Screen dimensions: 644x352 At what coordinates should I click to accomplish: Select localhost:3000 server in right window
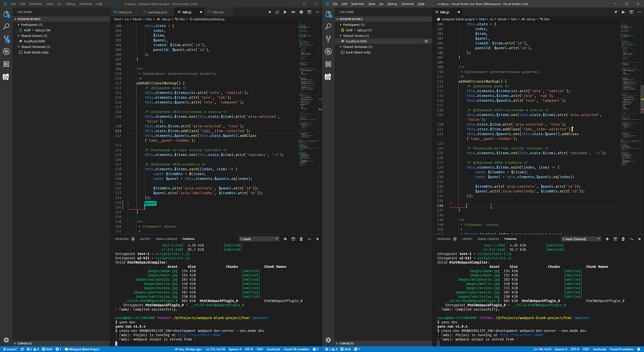384,41
